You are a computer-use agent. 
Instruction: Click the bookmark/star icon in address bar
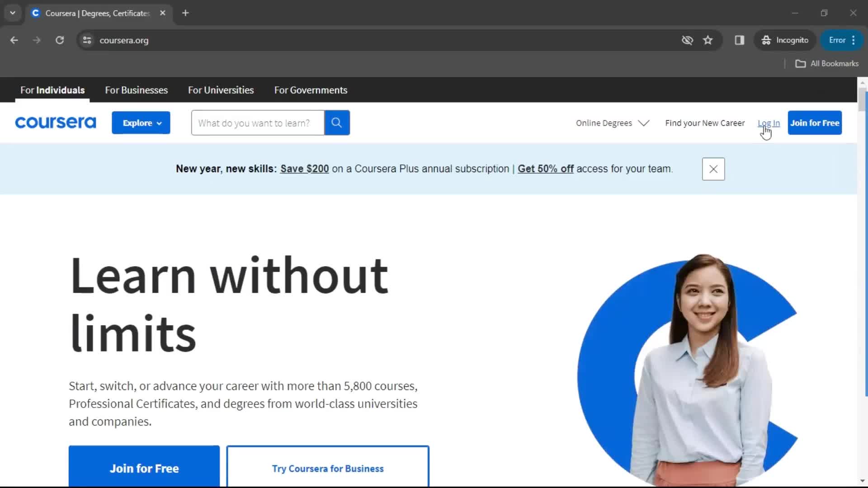point(708,40)
